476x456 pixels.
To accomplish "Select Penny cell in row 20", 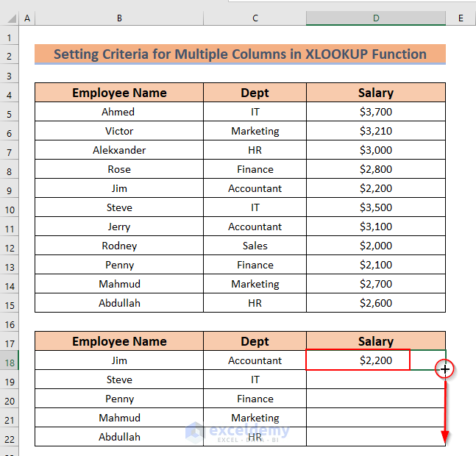I will click(x=119, y=399).
